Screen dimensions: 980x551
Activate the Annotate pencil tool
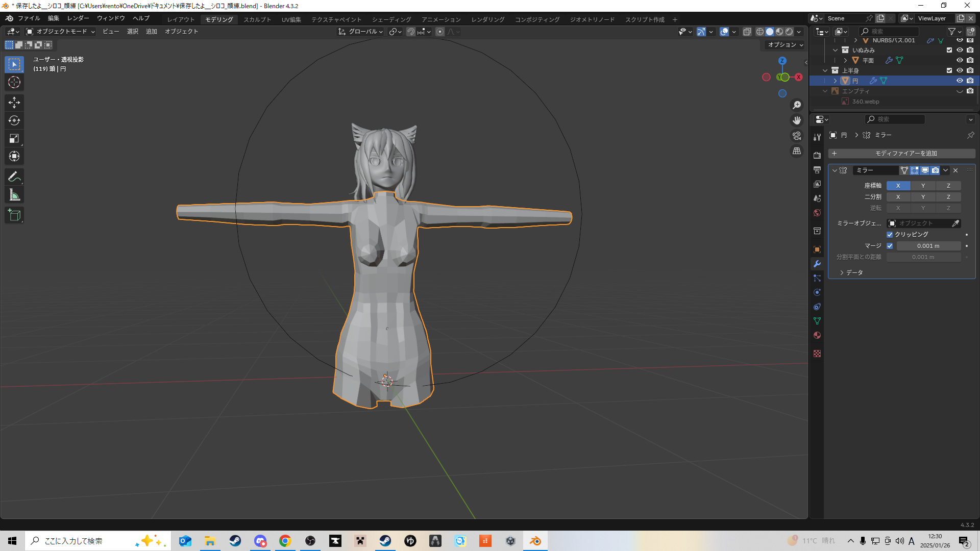14,177
